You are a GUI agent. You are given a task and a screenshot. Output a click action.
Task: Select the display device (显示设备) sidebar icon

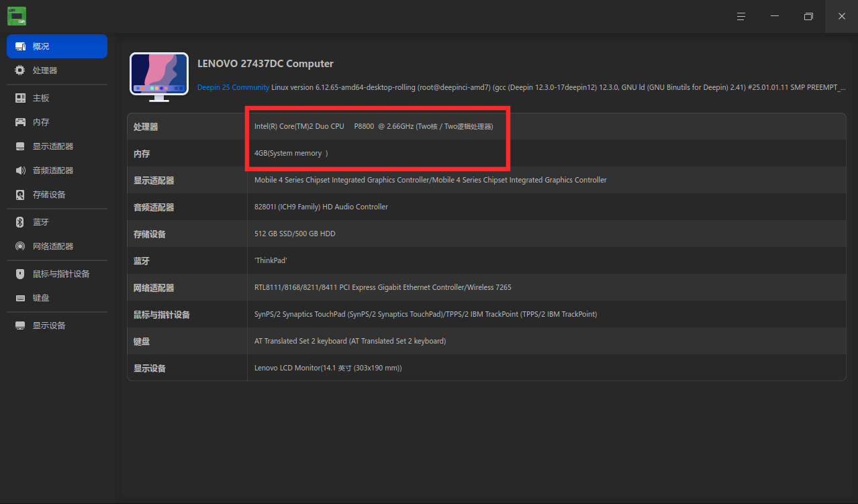coord(20,325)
